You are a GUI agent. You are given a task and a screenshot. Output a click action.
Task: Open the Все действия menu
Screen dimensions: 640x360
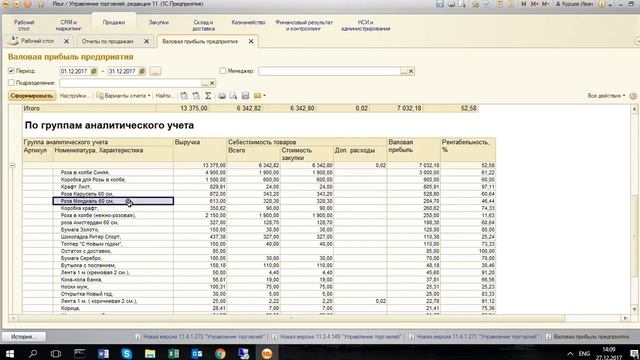coord(606,96)
